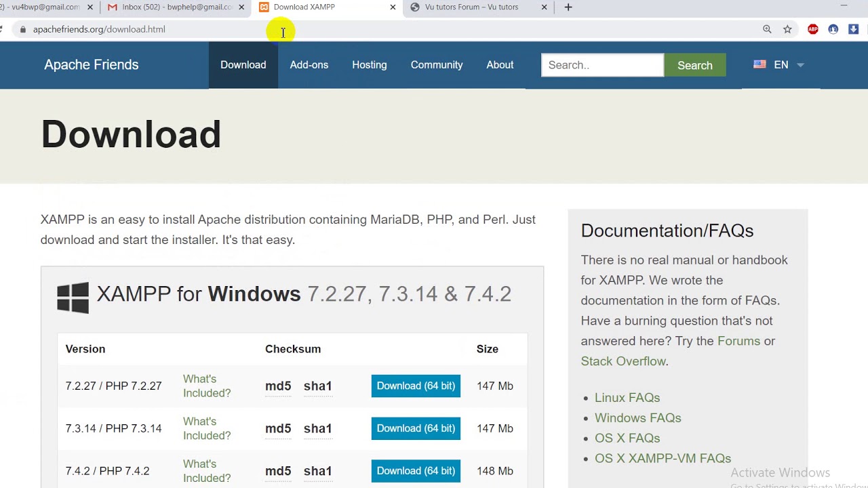
Task: Close the Vu tutors Forum tab
Action: coord(544,7)
